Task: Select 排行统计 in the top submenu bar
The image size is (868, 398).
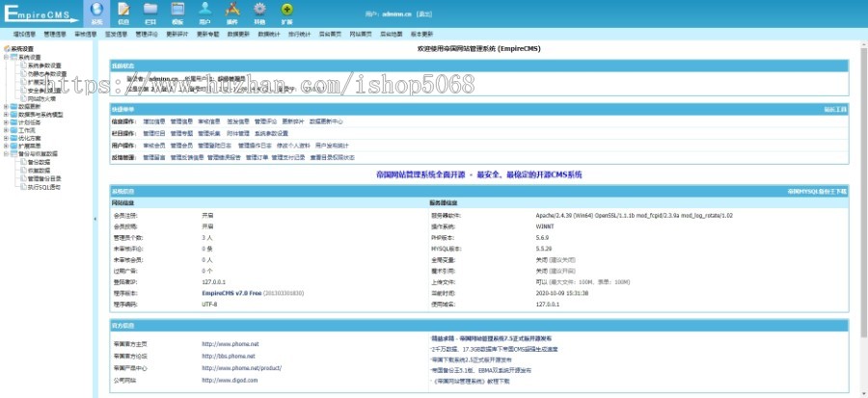Action: pos(300,35)
